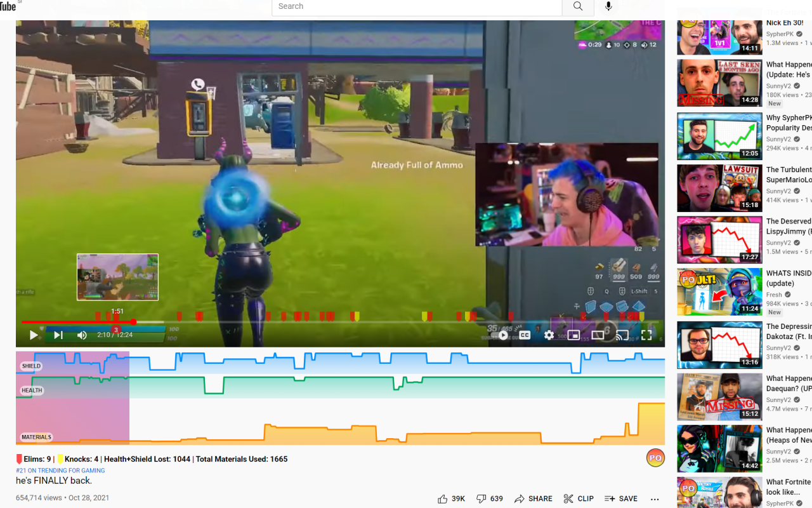The height and width of the screenshot is (508, 812).
Task: Click the play button in the video player
Action: pos(34,335)
